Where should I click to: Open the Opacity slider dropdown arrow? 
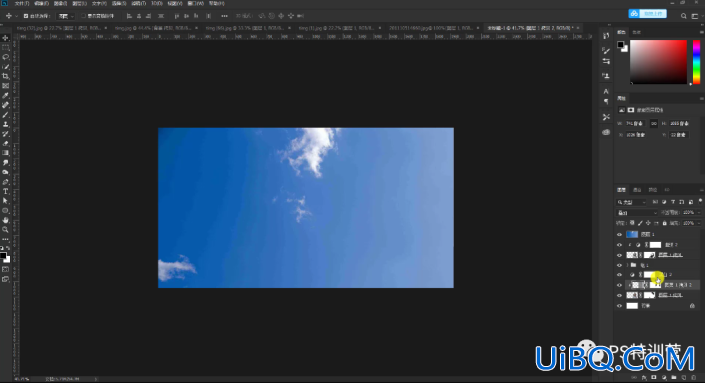click(699, 213)
